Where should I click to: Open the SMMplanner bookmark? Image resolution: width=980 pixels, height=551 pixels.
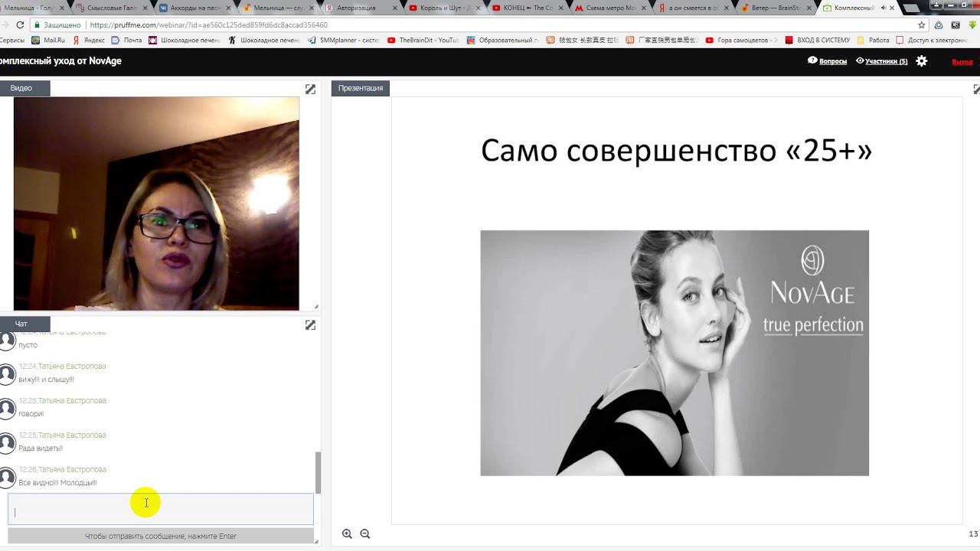[x=344, y=40]
